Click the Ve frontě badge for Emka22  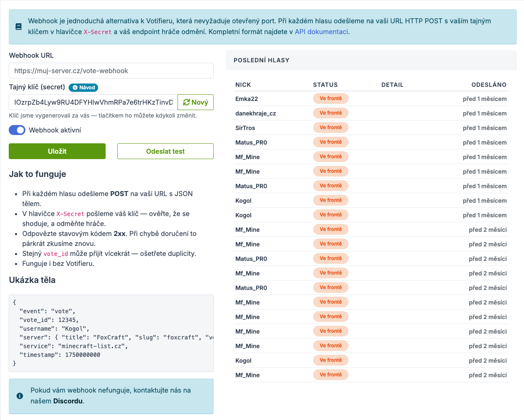(331, 98)
